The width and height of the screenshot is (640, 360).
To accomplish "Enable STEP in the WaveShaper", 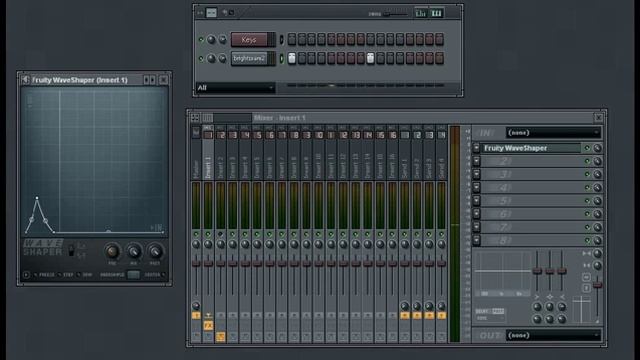I will pos(66,275).
